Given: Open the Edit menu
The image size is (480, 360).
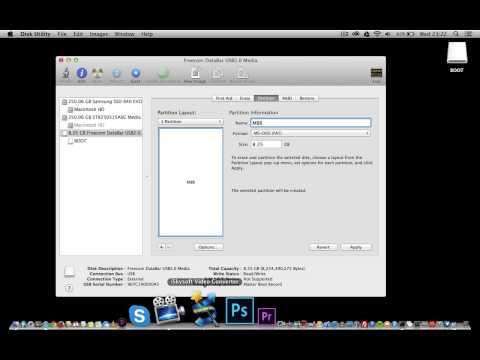Looking at the screenshot, I should click(x=78, y=34).
